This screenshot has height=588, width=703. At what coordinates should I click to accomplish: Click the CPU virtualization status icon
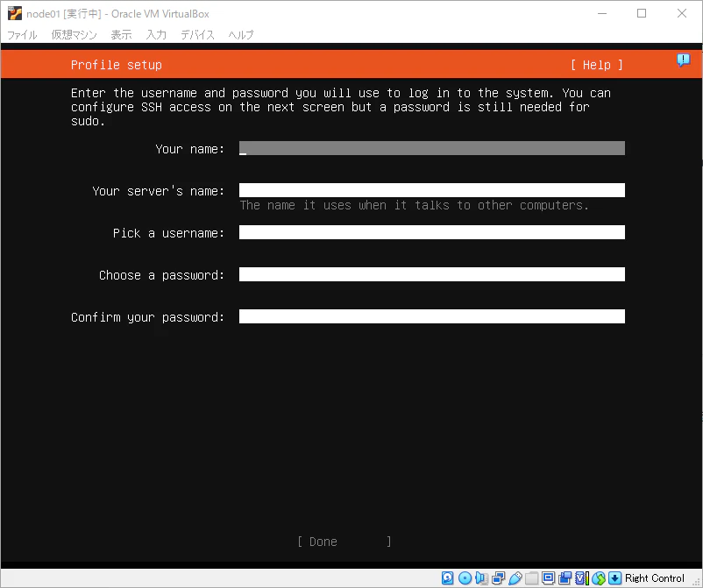[x=581, y=578]
